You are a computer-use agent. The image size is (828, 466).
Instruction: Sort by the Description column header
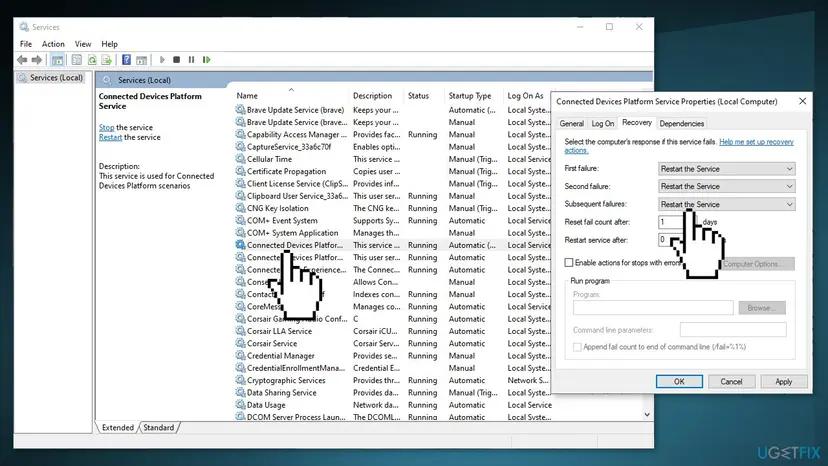pyautogui.click(x=377, y=96)
